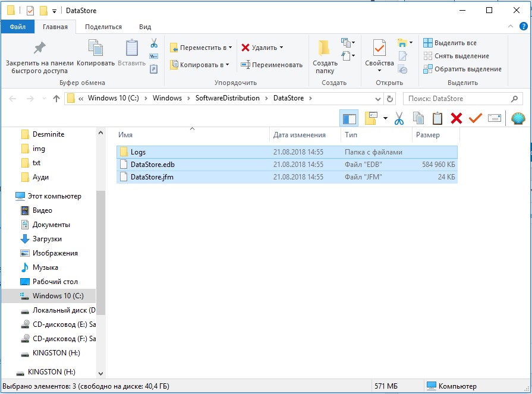This screenshot has height=394, width=532.
Task: Click Обратить выделение button
Action: pos(462,69)
